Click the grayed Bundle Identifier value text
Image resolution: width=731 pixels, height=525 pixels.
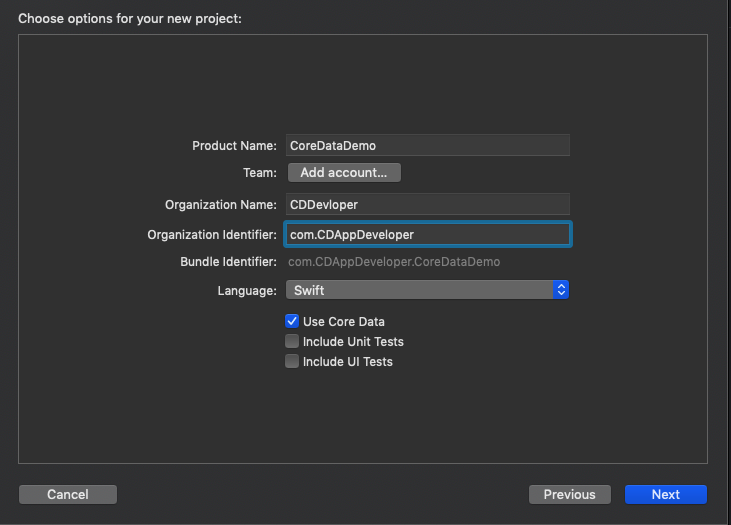point(394,262)
